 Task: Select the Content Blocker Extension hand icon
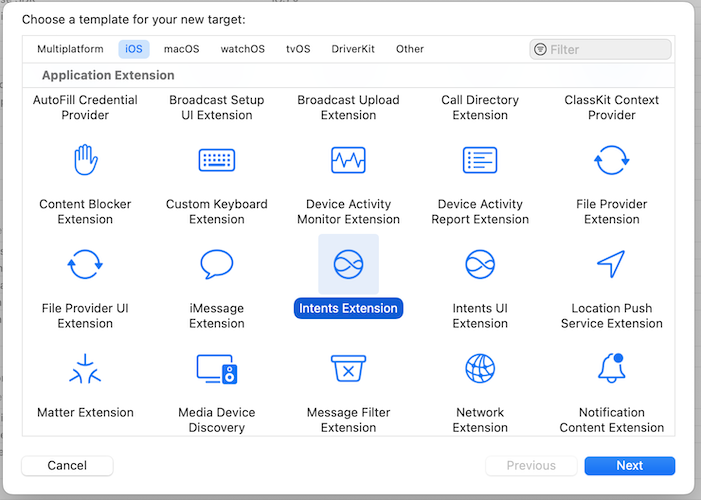click(85, 160)
